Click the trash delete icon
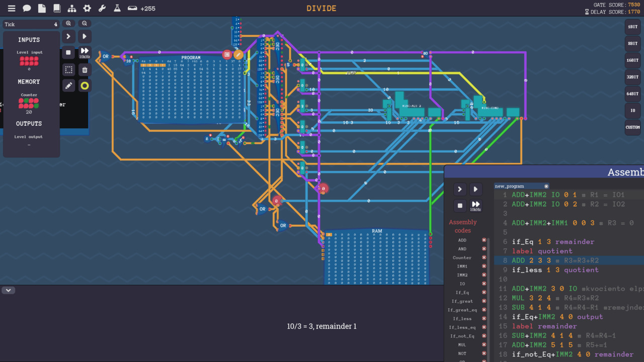Screen dimensions: 644x362 [85, 69]
